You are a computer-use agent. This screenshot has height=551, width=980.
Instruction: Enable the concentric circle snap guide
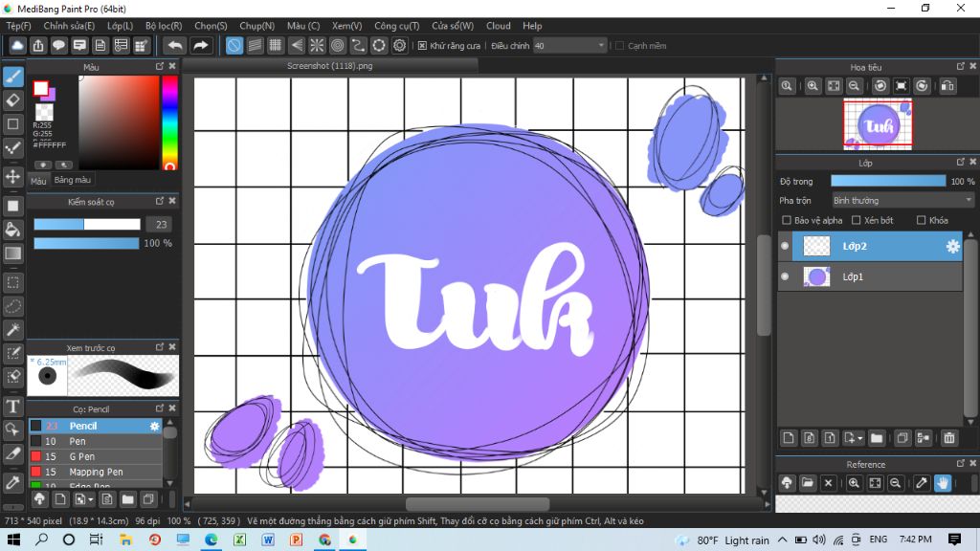[338, 46]
